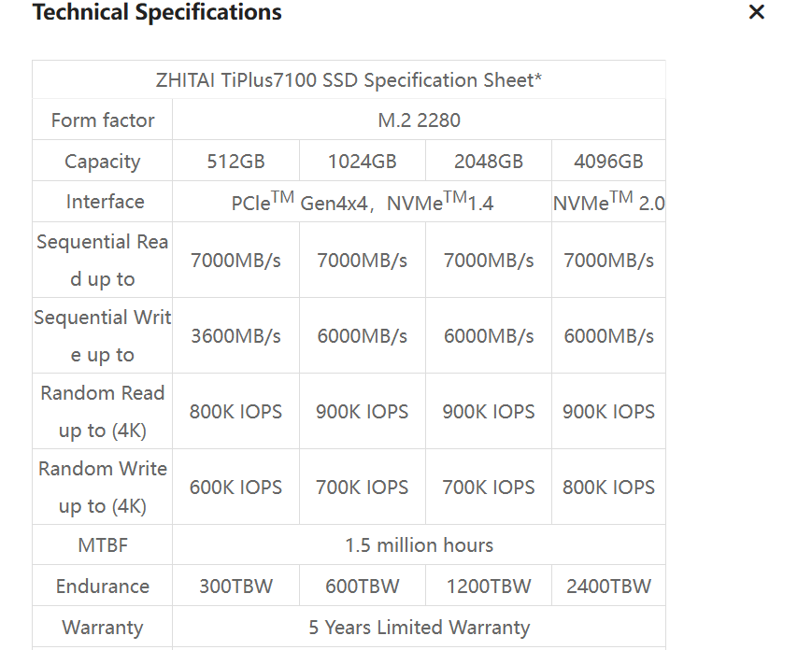Image resolution: width=812 pixels, height=650 pixels.
Task: Click the 3600MB/s sequential write value
Action: tap(235, 336)
